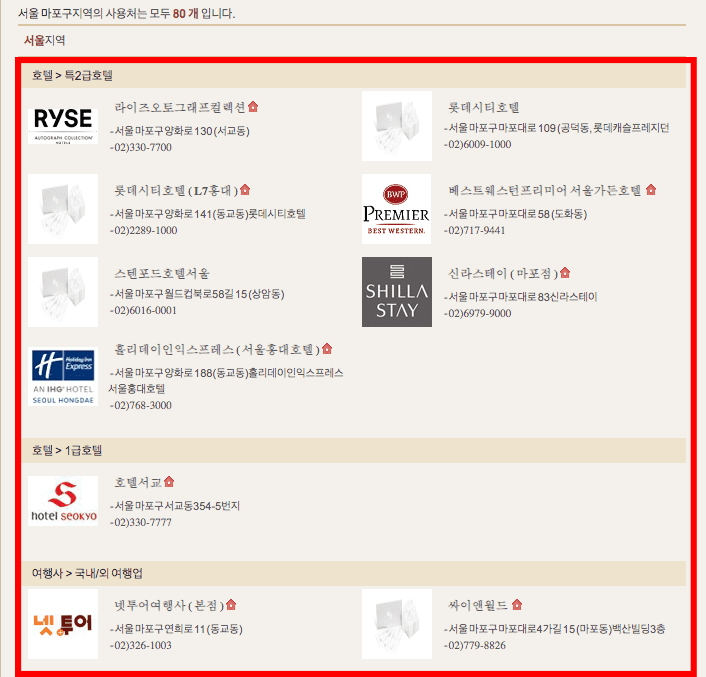Open 롯데시티호텔(L7홍대) link
The image size is (706, 677).
176,190
